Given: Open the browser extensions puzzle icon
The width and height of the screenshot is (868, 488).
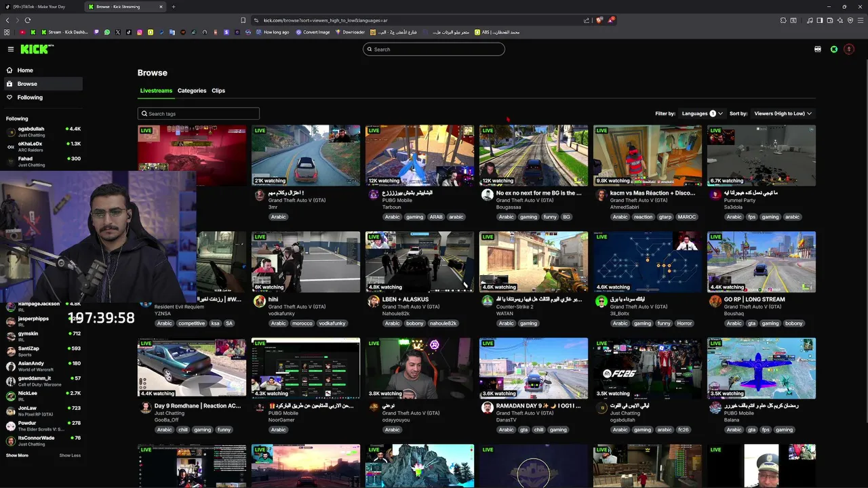Looking at the screenshot, I should click(x=783, y=20).
